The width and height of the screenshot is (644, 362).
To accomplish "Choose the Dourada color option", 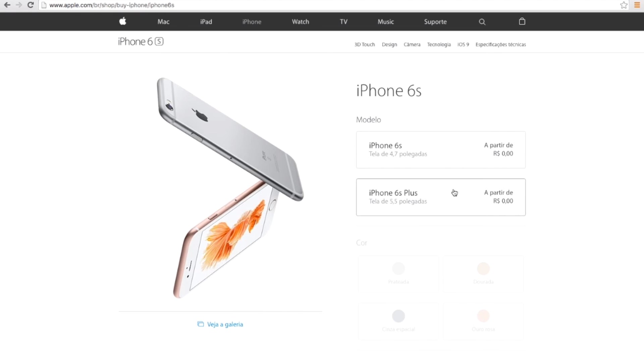I will (483, 274).
